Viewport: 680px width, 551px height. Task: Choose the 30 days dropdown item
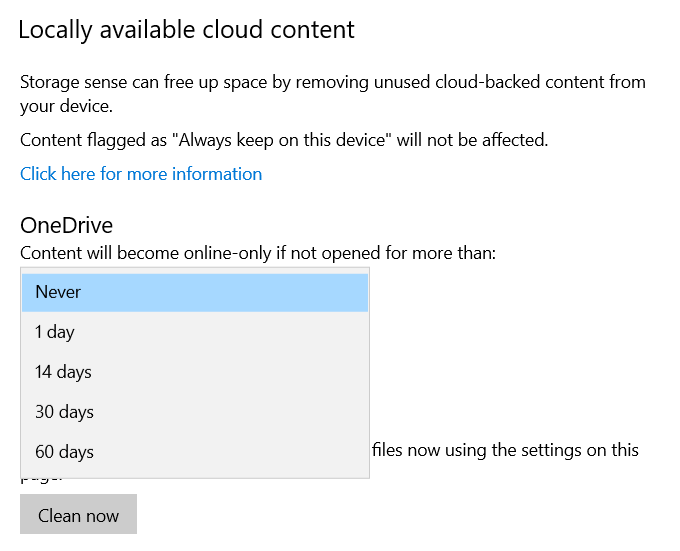tap(195, 412)
